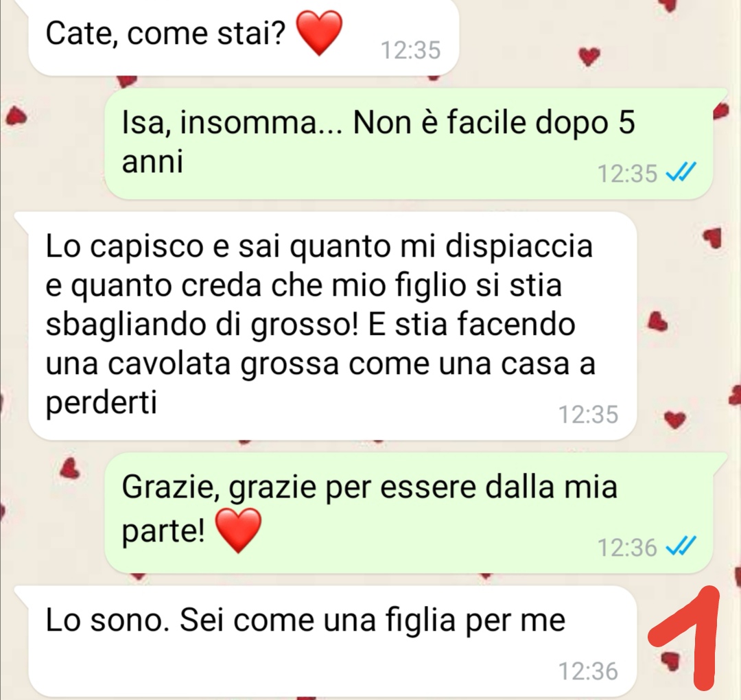Click the 12:35 timestamp on first received message

click(x=410, y=50)
